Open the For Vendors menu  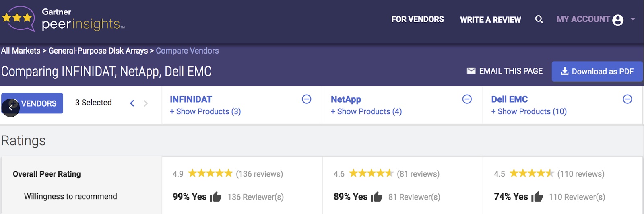pyautogui.click(x=417, y=19)
